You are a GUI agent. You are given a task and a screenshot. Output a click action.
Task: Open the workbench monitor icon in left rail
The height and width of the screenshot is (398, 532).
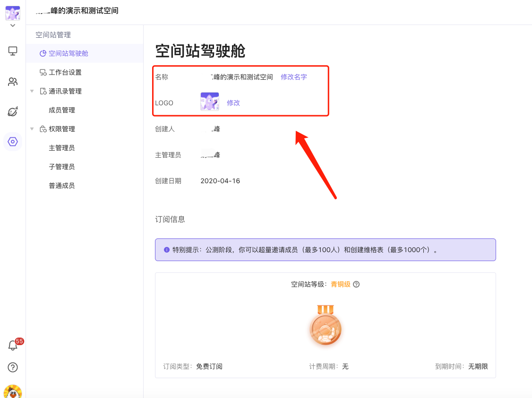coord(12,51)
